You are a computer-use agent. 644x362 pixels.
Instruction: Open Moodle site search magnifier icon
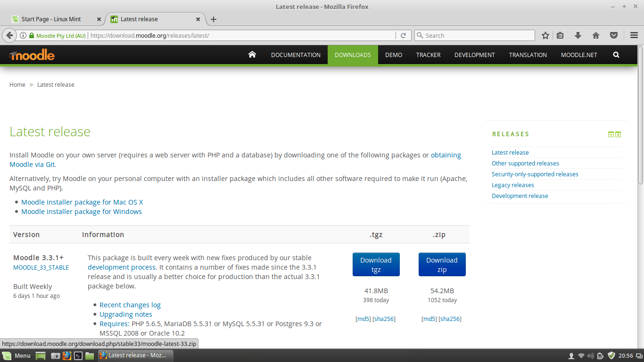pyautogui.click(x=616, y=55)
